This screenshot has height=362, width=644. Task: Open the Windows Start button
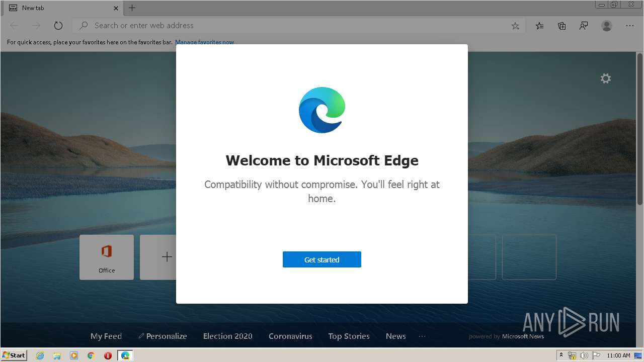click(14, 355)
